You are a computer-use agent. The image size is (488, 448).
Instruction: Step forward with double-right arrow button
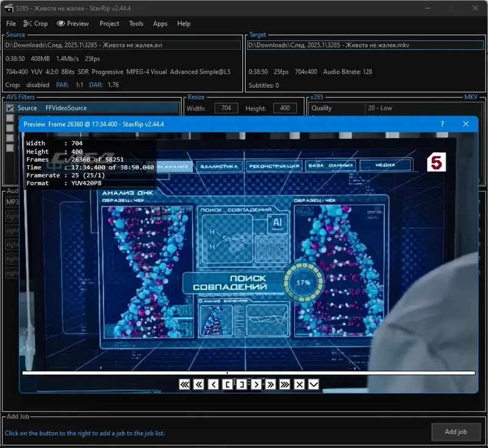click(270, 385)
